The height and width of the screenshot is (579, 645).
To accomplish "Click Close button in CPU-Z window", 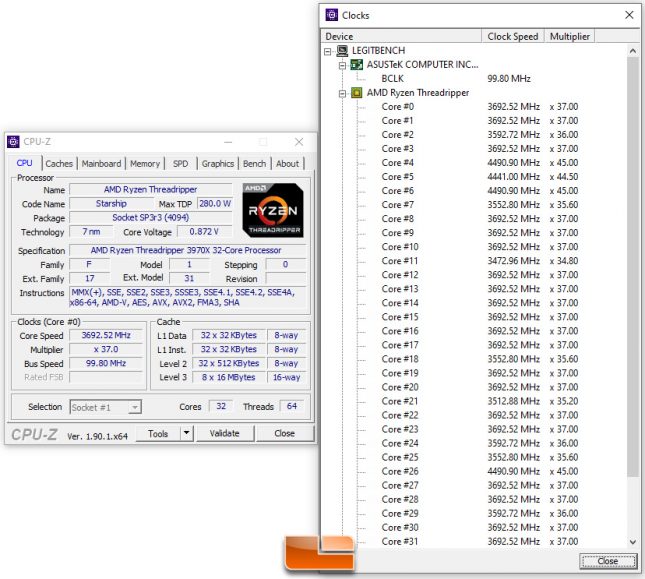I will [285, 433].
